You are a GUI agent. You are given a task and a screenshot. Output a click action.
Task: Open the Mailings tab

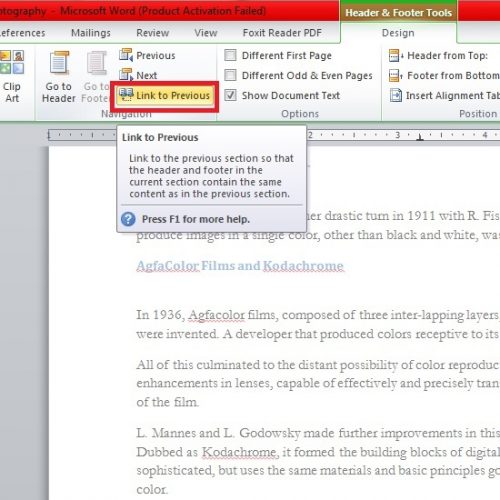click(x=91, y=33)
